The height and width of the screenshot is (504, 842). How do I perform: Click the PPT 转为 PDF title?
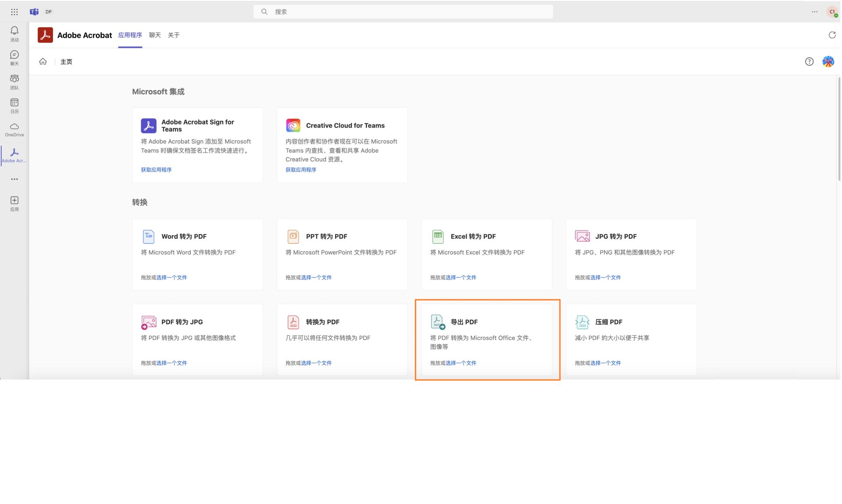tap(327, 236)
